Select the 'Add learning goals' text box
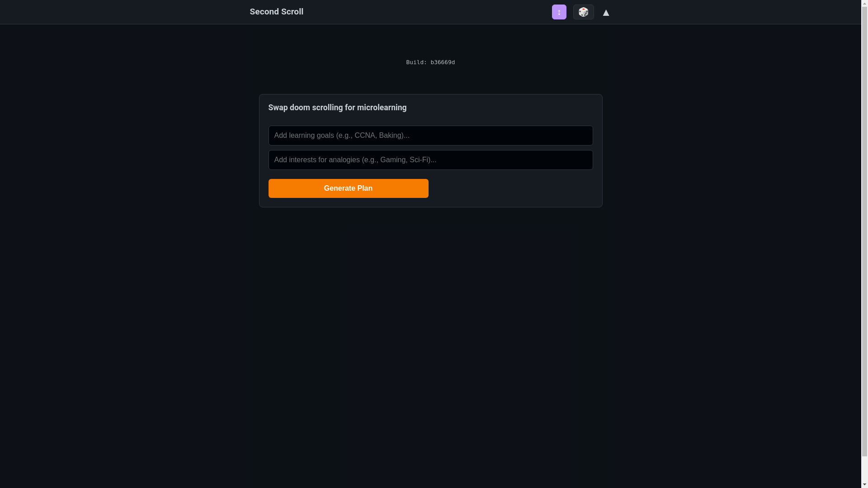Image resolution: width=868 pixels, height=488 pixels. pos(430,136)
